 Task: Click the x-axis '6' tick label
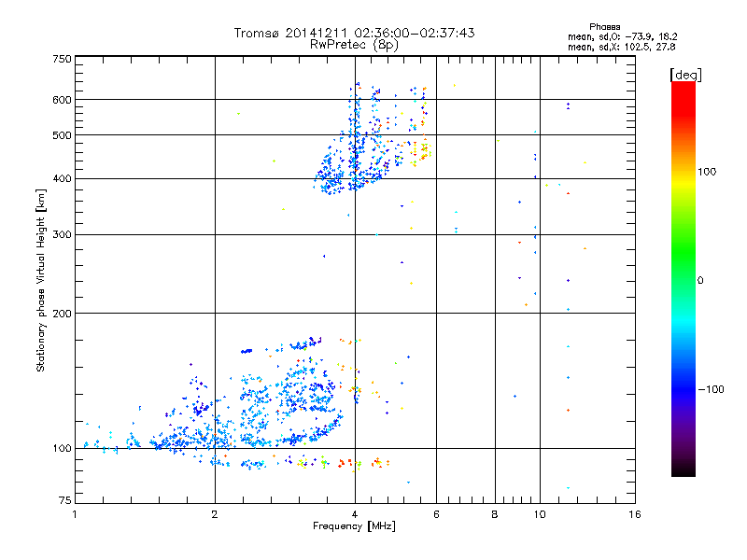click(436, 514)
